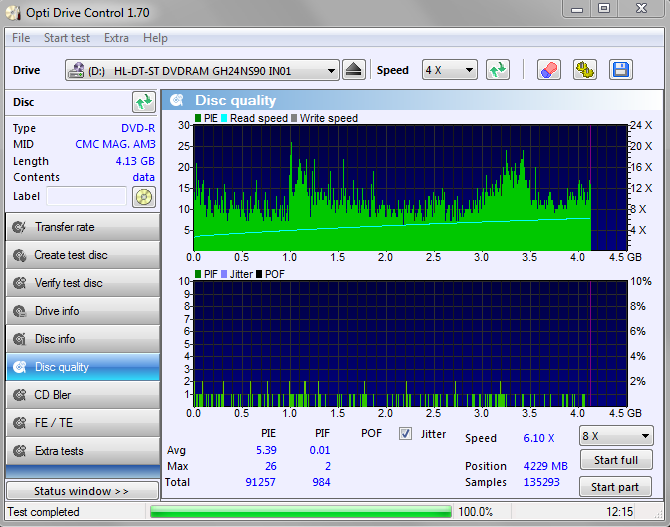670x527 pixels.
Task: Click the Write speed gray legend swatch
Action: [294, 118]
